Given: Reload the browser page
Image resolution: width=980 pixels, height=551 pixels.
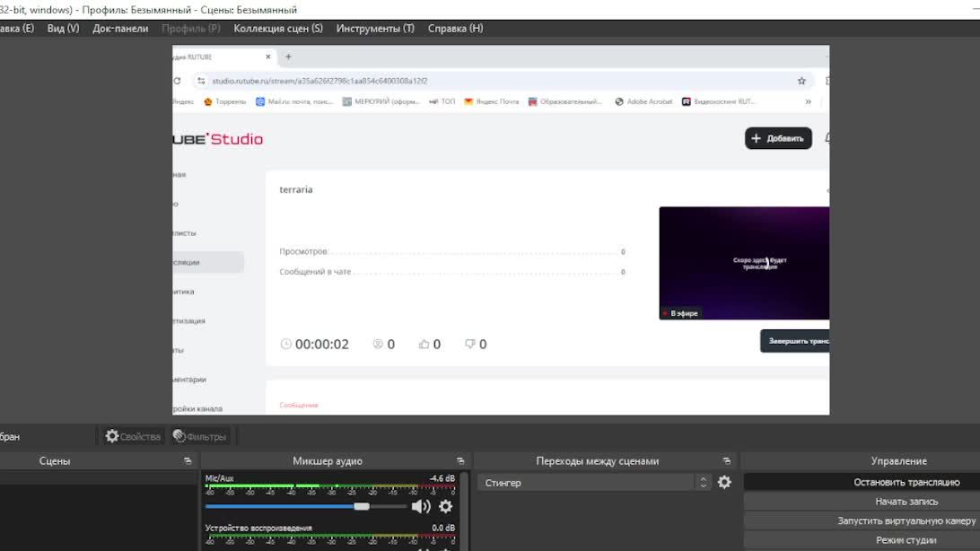Looking at the screenshot, I should pyautogui.click(x=177, y=81).
